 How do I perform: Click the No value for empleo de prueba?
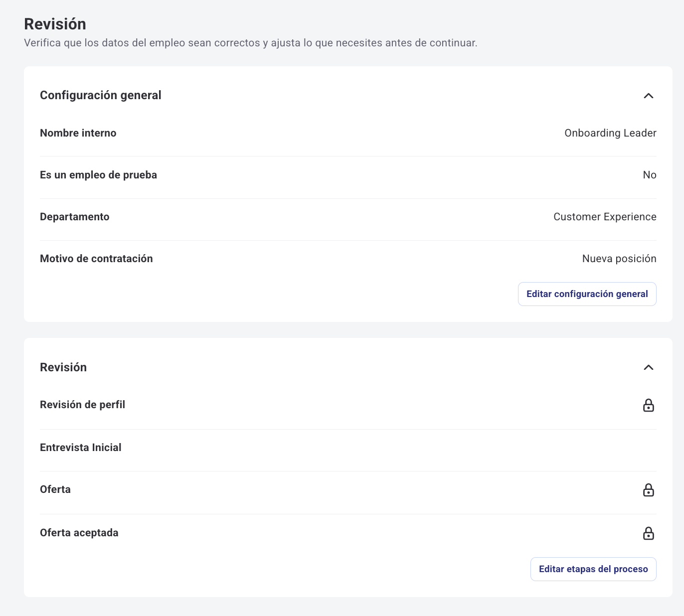[x=649, y=175]
